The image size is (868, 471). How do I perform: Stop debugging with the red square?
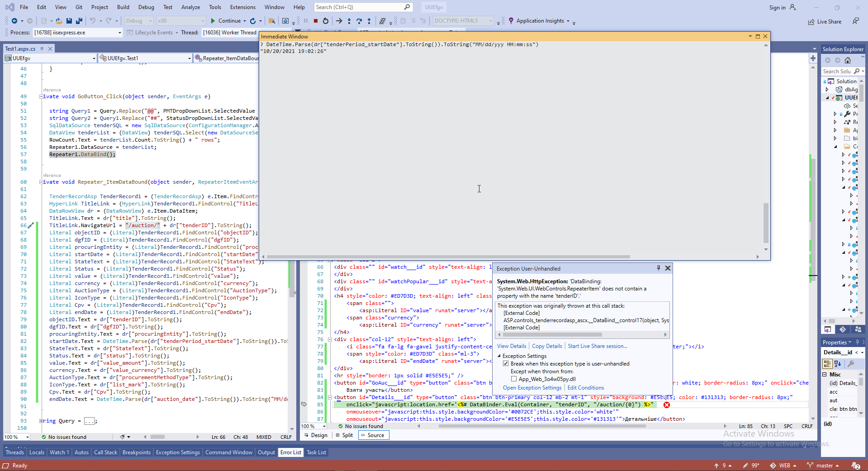pyautogui.click(x=316, y=21)
